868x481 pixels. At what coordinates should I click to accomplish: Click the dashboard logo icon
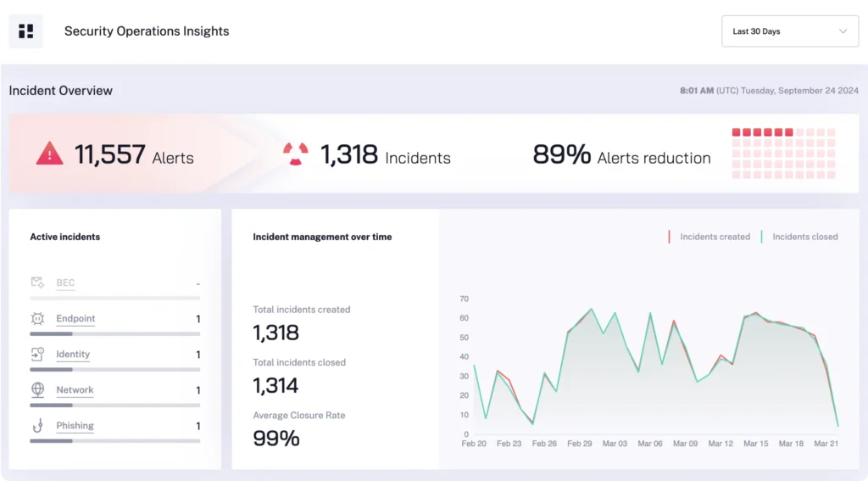point(25,31)
